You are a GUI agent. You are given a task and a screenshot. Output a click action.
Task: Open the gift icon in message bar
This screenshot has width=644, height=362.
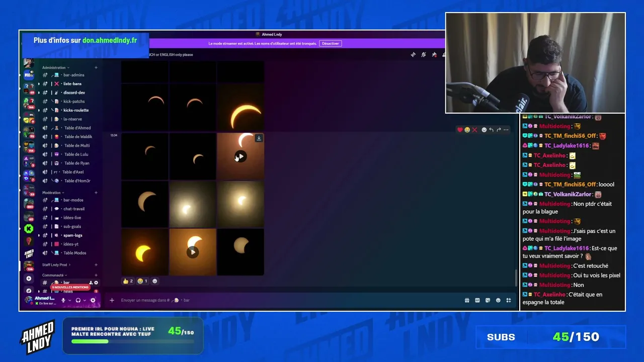[x=467, y=300]
